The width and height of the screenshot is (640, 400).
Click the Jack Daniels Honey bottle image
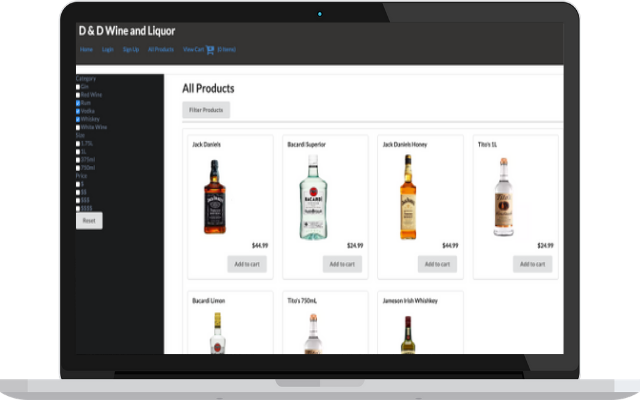point(408,197)
